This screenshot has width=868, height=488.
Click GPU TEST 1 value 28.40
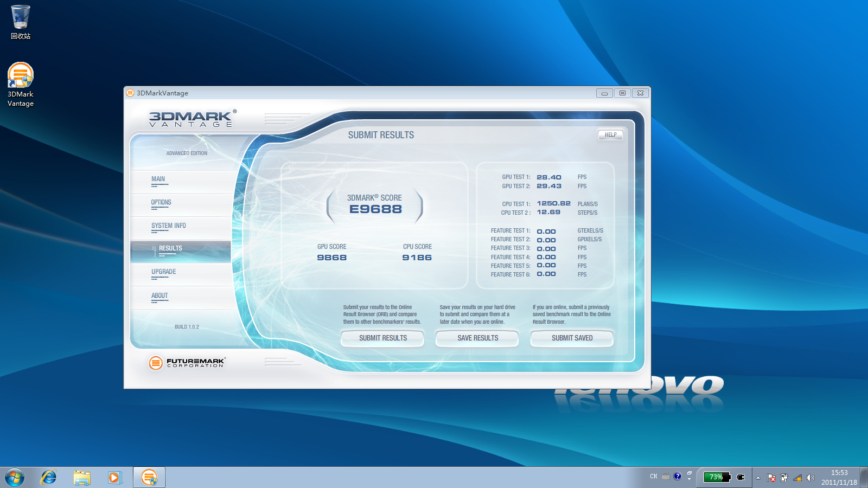(x=549, y=177)
